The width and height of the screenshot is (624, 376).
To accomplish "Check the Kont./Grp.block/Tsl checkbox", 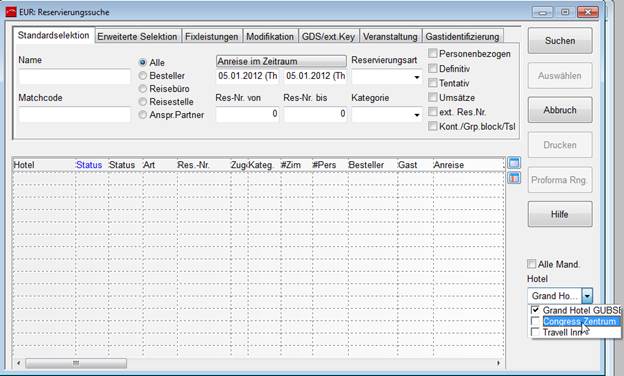I will coord(433,126).
